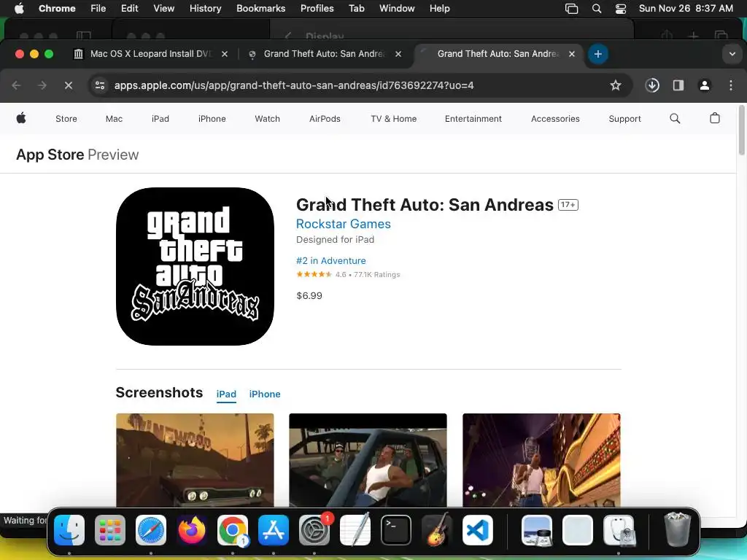Open Chrome three-dot menu
Screen dimensions: 747x560
coord(731,85)
